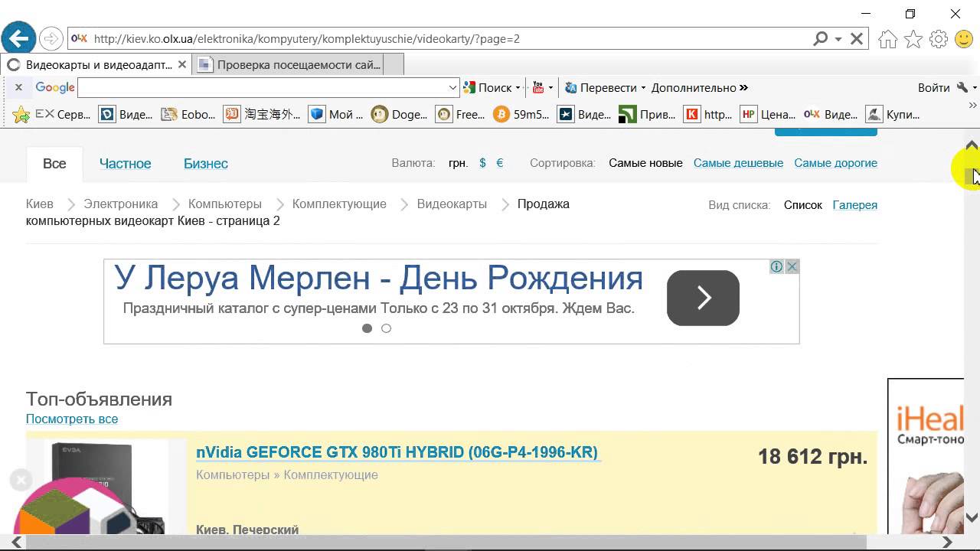Expand Дополнительно toolbar overflow chevrons
The width and height of the screenshot is (980, 551).
coord(743,87)
